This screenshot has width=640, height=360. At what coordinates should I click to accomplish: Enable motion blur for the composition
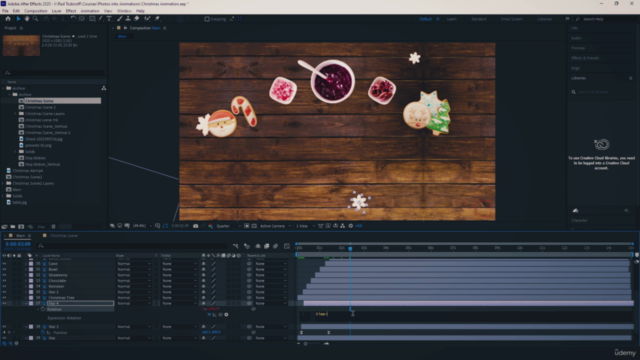(276, 246)
